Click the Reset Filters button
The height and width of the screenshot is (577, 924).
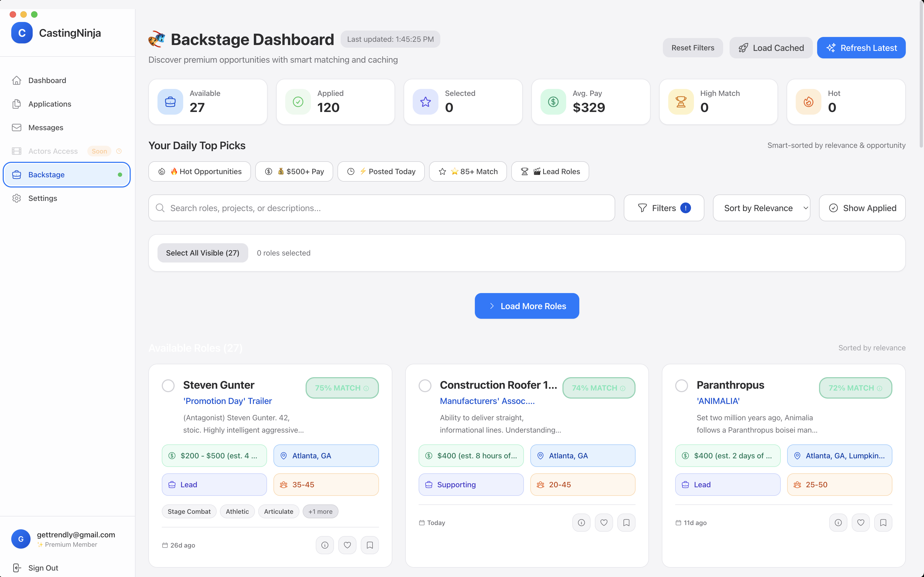pyautogui.click(x=692, y=48)
